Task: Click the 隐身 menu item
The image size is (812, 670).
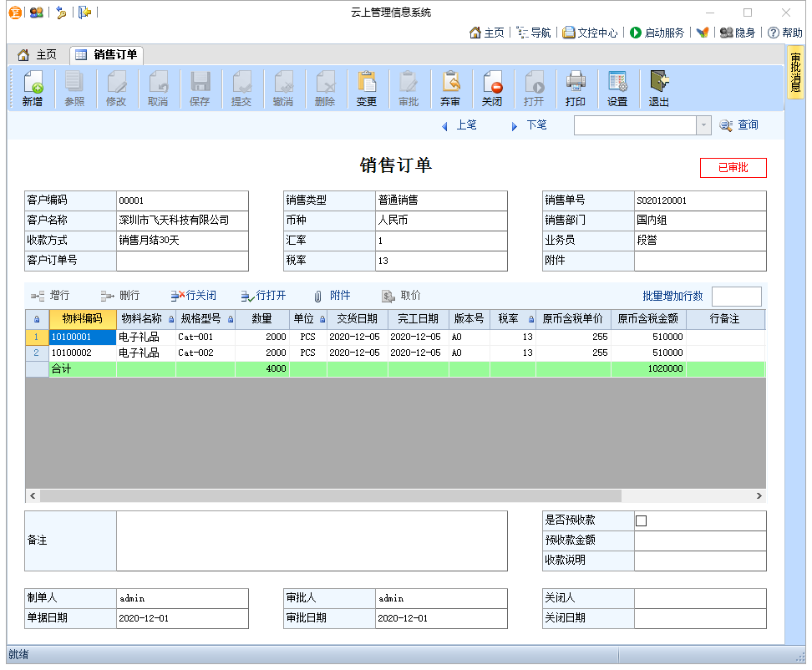Action: pyautogui.click(x=738, y=33)
